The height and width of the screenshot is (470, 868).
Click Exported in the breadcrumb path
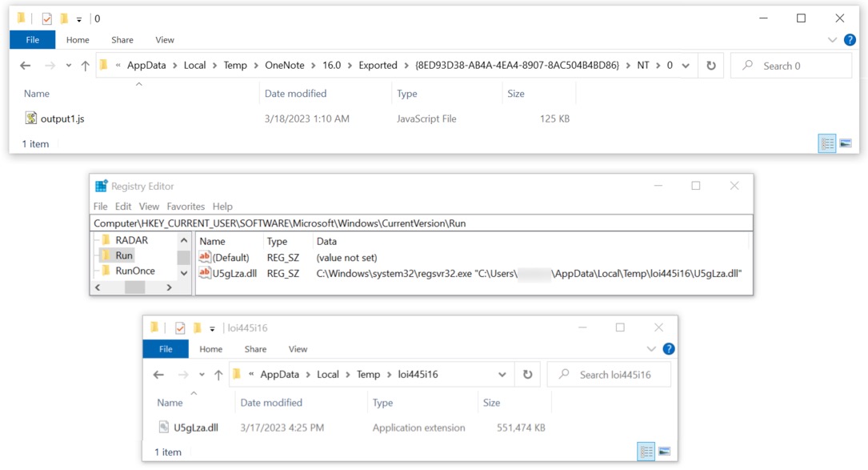pos(378,66)
